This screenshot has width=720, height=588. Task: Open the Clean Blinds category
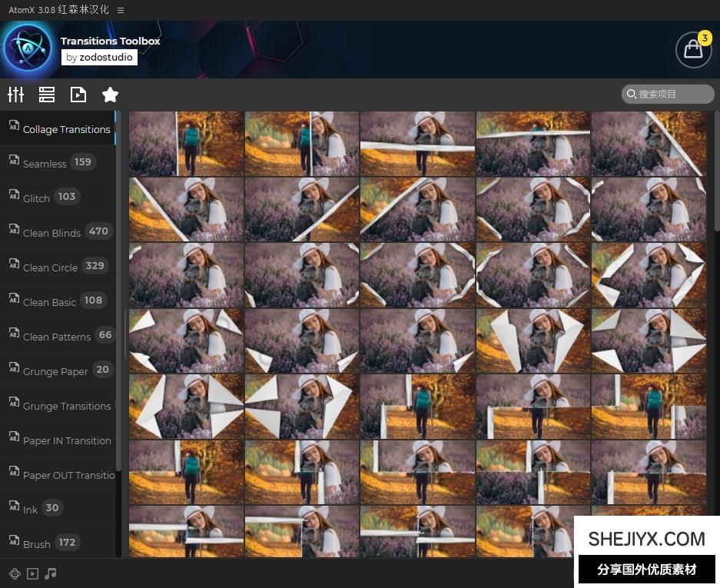click(x=51, y=232)
